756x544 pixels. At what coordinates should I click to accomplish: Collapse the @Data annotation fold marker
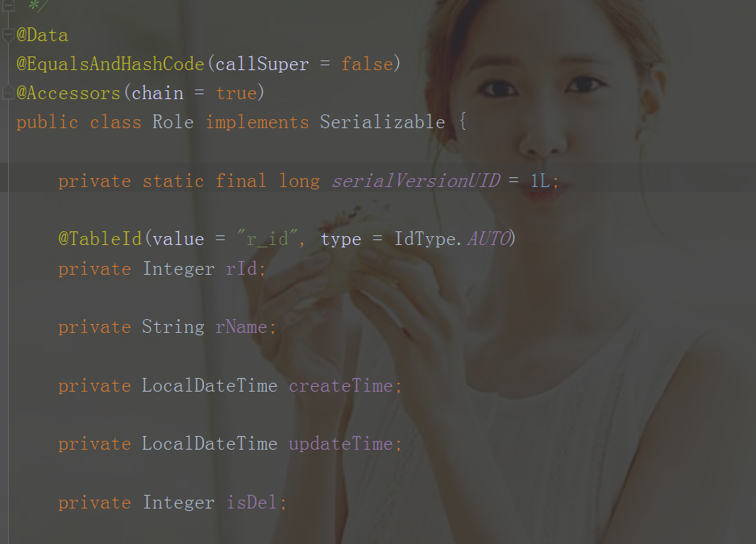point(8,35)
